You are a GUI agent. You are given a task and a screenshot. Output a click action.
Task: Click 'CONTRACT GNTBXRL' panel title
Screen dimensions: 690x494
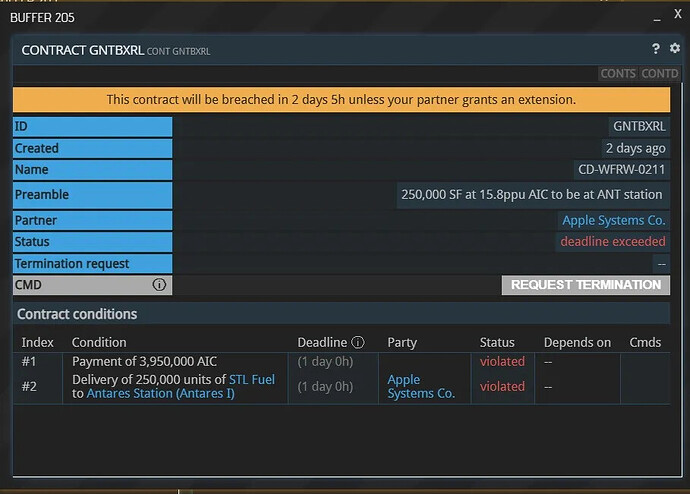click(x=83, y=50)
